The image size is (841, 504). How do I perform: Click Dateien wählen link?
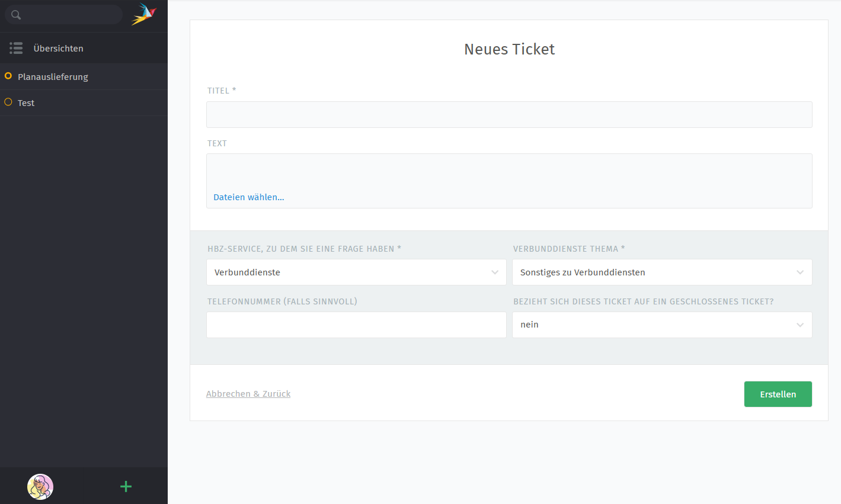coord(249,197)
